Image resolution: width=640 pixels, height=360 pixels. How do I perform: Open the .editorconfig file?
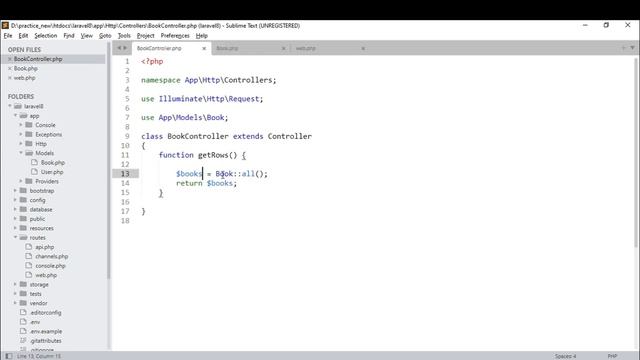[45, 313]
